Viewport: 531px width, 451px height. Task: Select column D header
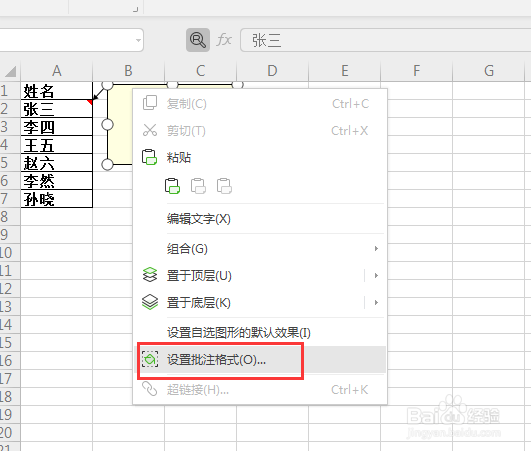click(272, 71)
